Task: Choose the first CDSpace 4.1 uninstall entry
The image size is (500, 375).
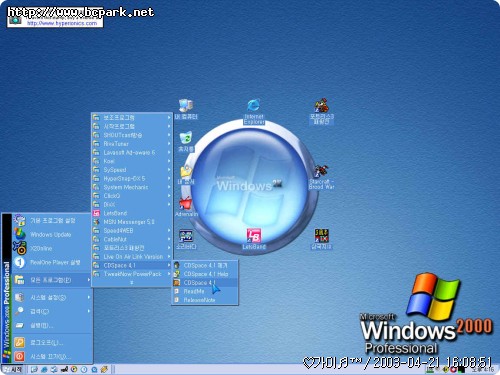Action: point(205,265)
